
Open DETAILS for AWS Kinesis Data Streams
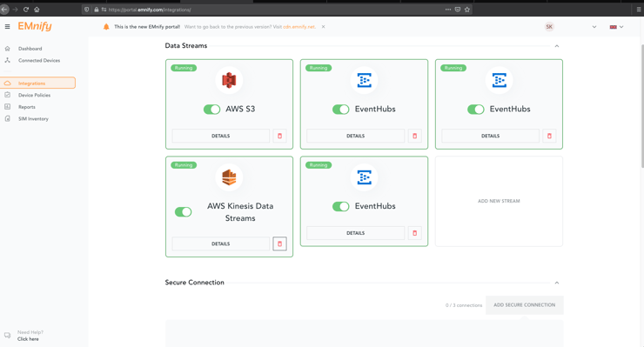220,244
